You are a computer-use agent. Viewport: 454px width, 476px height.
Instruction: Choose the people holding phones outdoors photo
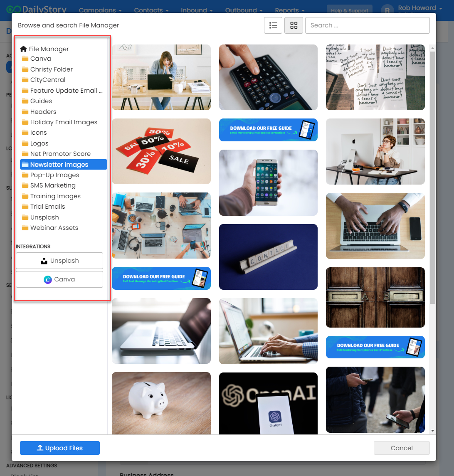tap(375, 400)
